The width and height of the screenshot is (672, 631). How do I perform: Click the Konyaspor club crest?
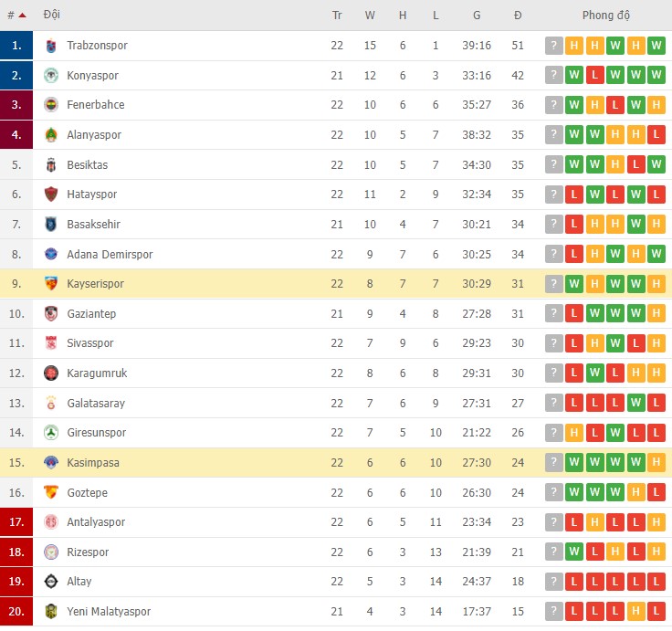tap(51, 76)
